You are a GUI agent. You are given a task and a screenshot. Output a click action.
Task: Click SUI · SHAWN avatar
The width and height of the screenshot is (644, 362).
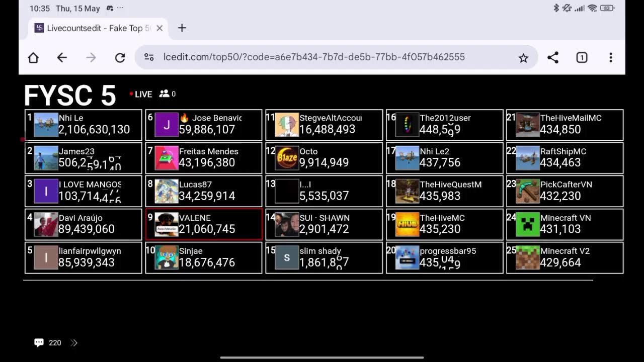(x=287, y=225)
